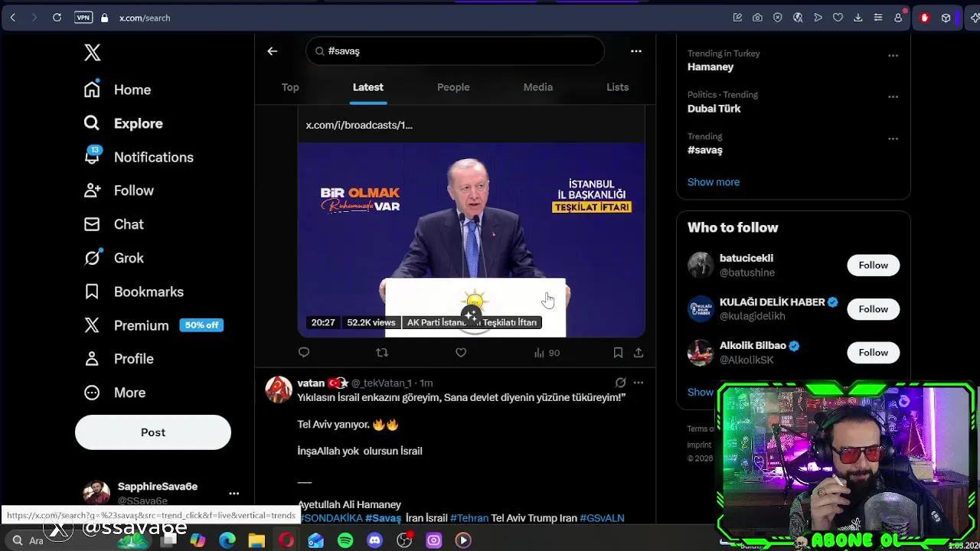Show more trending topics
This screenshot has height=551, width=980.
point(714,182)
